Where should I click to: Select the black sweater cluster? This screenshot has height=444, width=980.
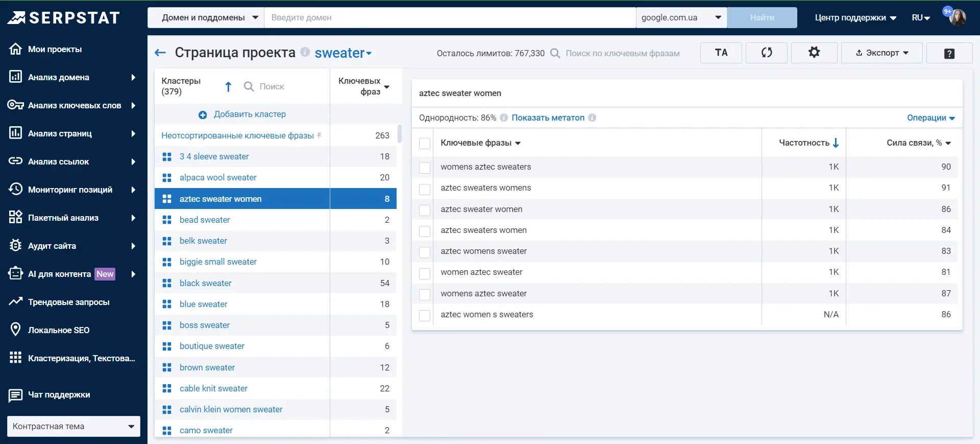[x=205, y=283]
